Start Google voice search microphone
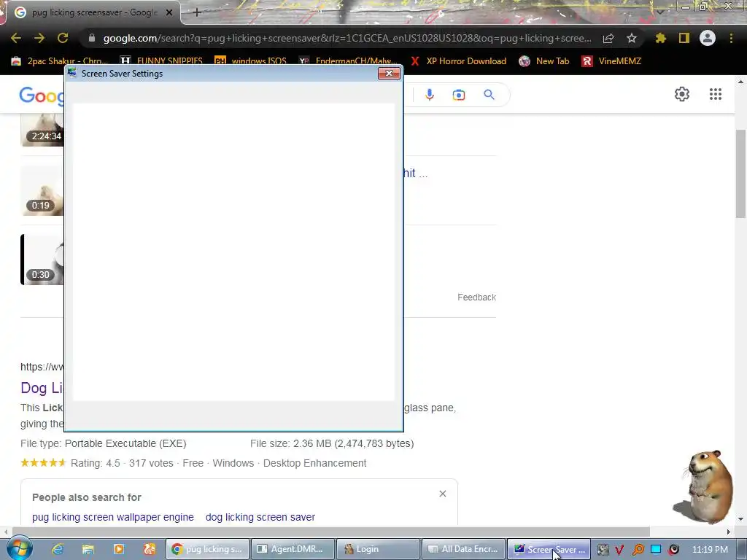 tap(430, 95)
